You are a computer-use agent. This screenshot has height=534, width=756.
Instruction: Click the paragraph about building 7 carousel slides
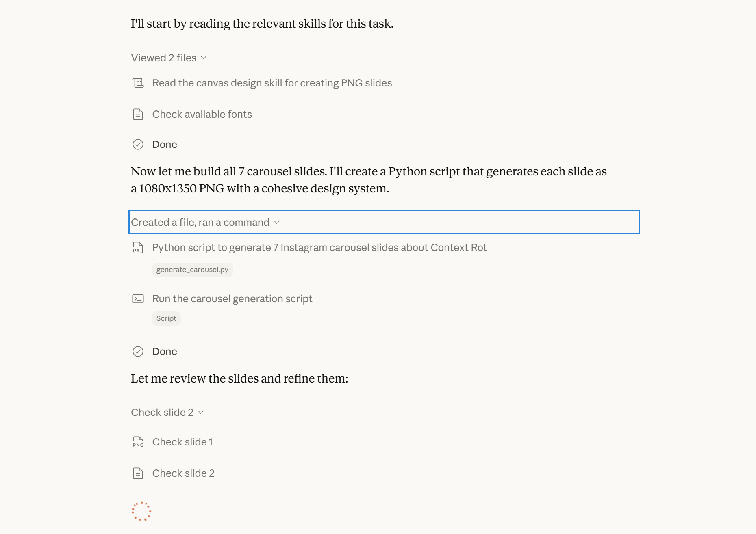(x=369, y=180)
